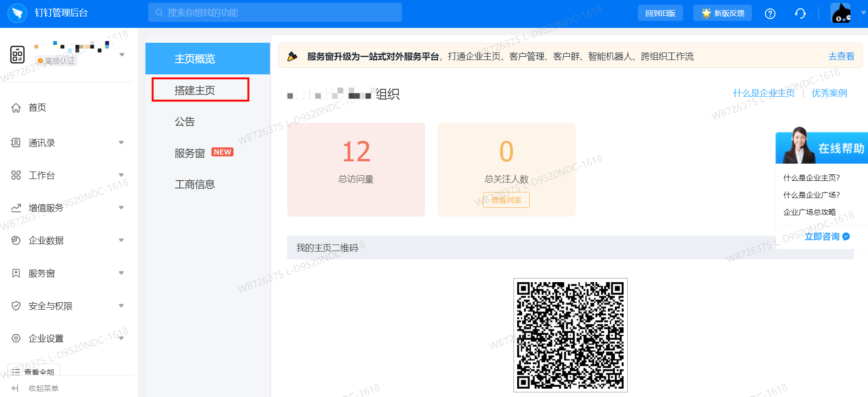868x397 pixels.
Task: Click the 通讯录 contacts icon
Action: (16, 143)
